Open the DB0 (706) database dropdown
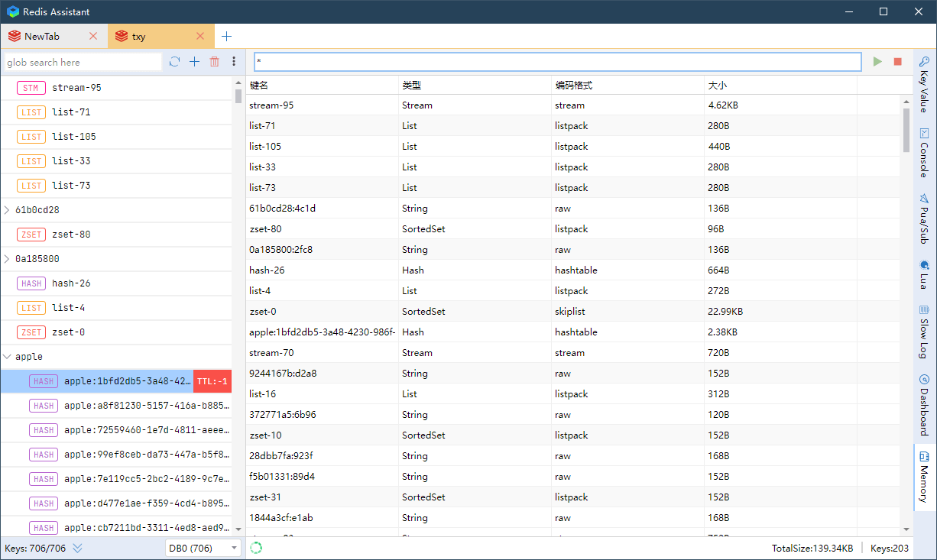This screenshot has width=937, height=560. (203, 548)
